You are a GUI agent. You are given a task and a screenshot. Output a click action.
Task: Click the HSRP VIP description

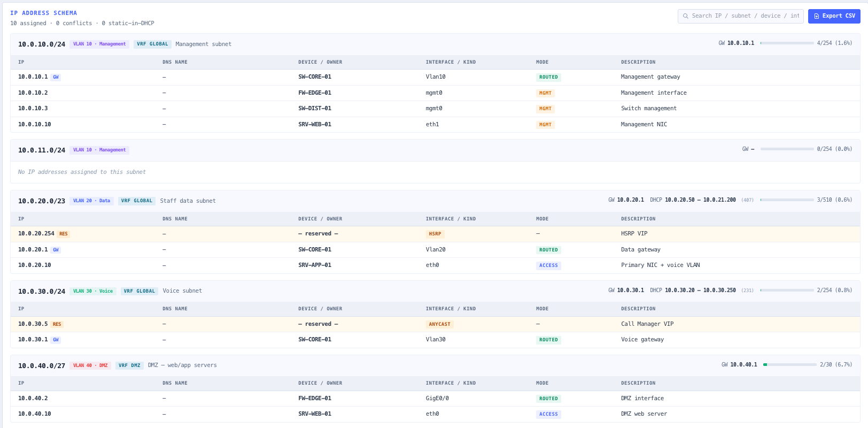pos(634,234)
